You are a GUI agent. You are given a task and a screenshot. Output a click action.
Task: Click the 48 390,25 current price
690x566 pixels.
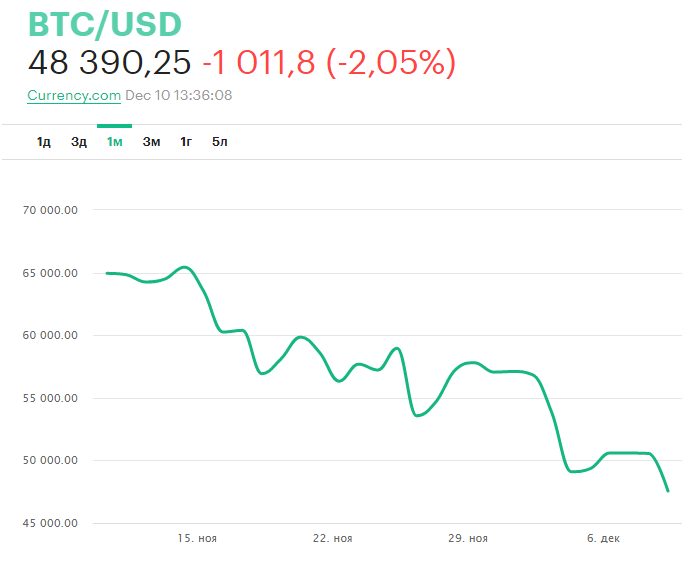pos(109,63)
